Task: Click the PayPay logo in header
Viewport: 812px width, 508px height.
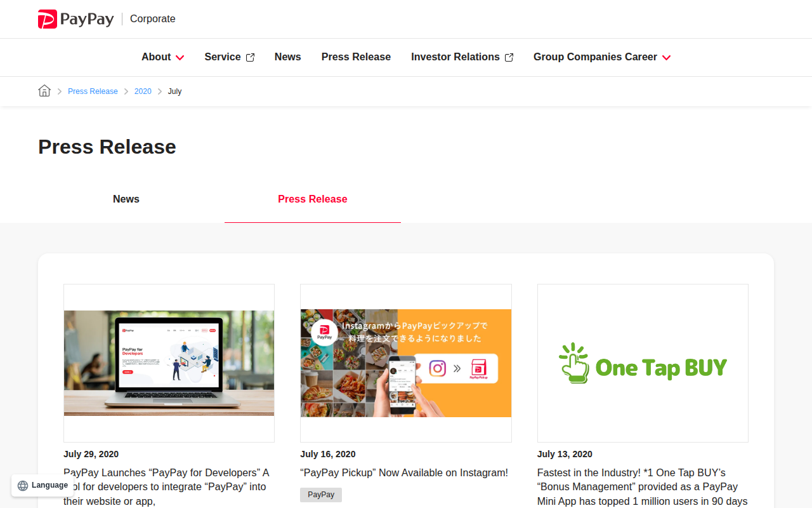Action: click(75, 19)
